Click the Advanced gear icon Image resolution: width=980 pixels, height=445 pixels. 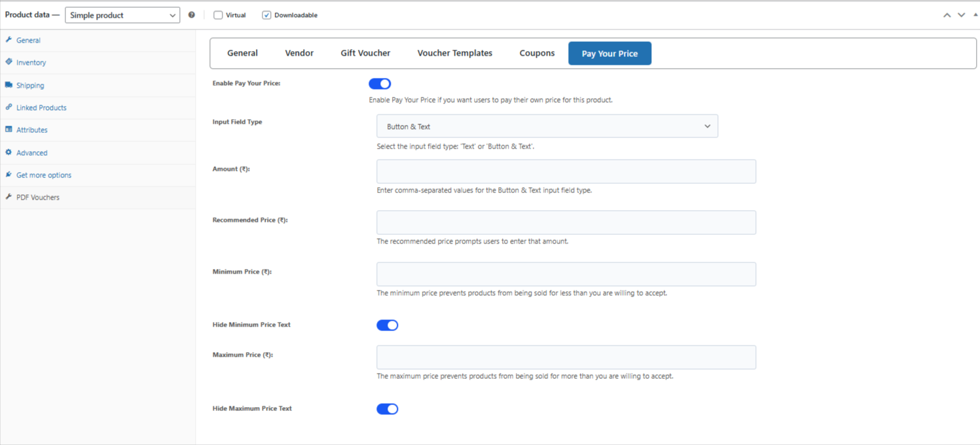coord(9,152)
